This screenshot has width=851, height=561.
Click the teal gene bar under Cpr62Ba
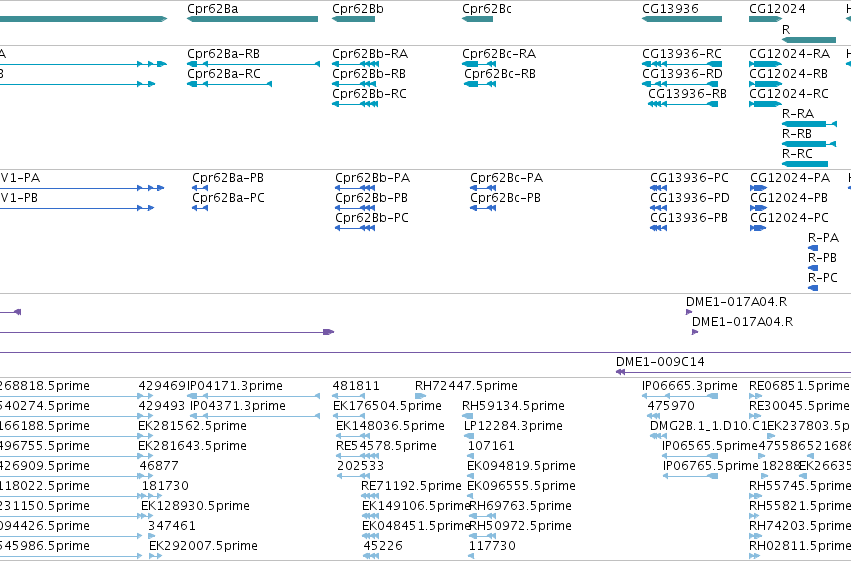[x=252, y=19]
